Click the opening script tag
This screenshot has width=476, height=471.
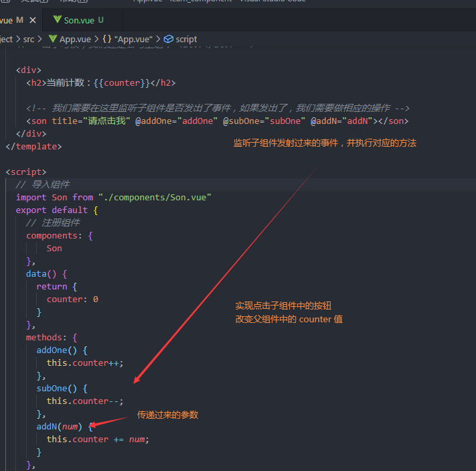tap(26, 172)
